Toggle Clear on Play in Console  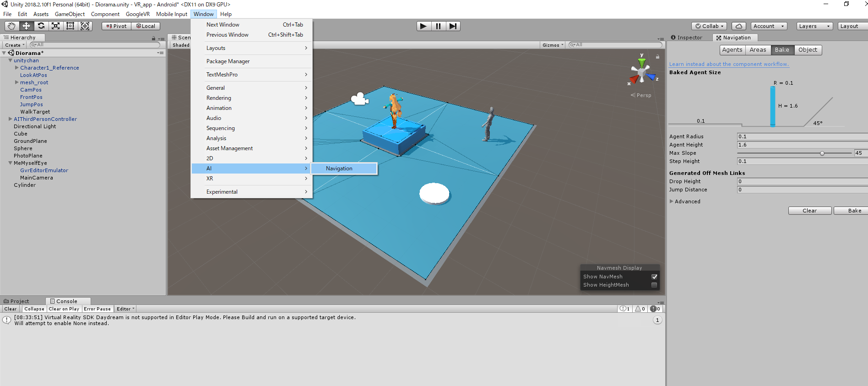pyautogui.click(x=64, y=309)
